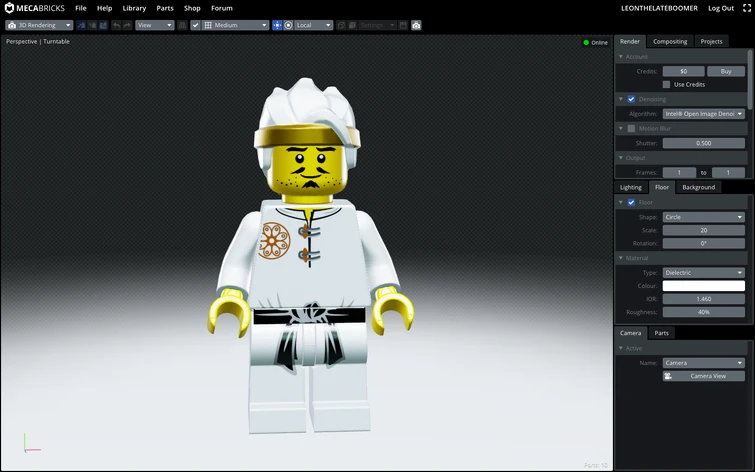Open the greyed Settings dropdown

tap(378, 25)
